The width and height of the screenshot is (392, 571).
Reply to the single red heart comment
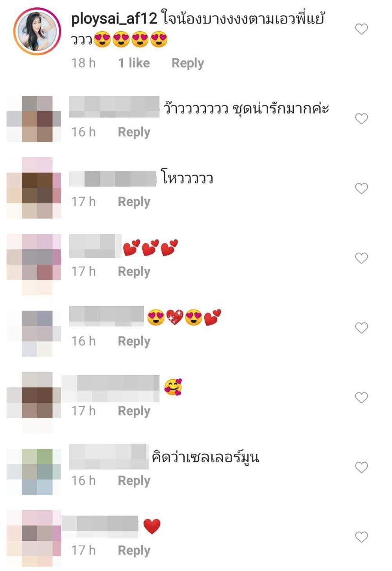coord(134,551)
